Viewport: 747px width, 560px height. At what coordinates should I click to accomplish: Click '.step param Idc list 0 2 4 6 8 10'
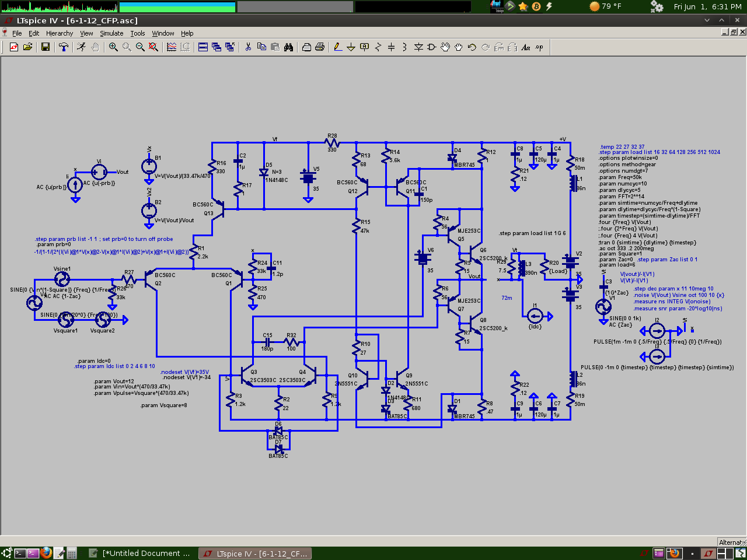(x=114, y=366)
